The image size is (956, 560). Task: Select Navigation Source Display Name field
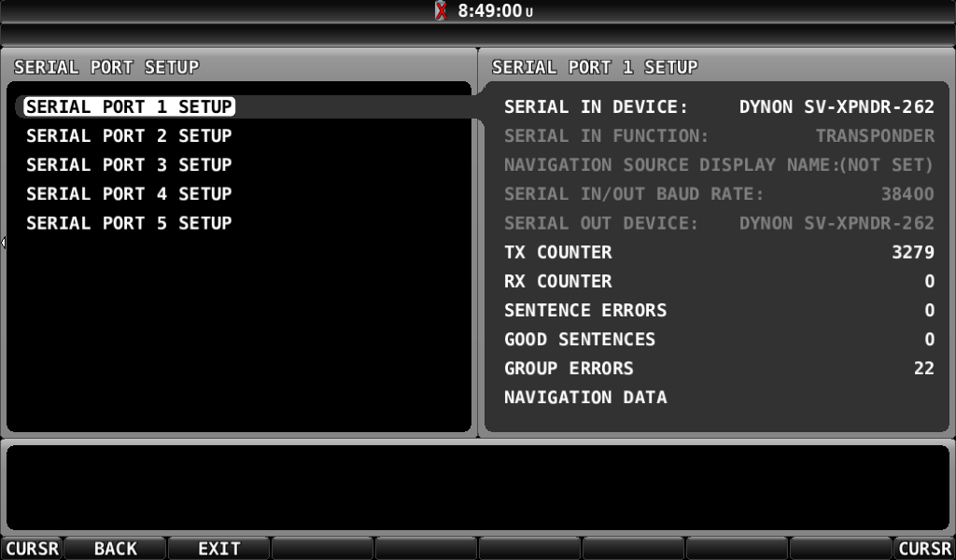(719, 164)
